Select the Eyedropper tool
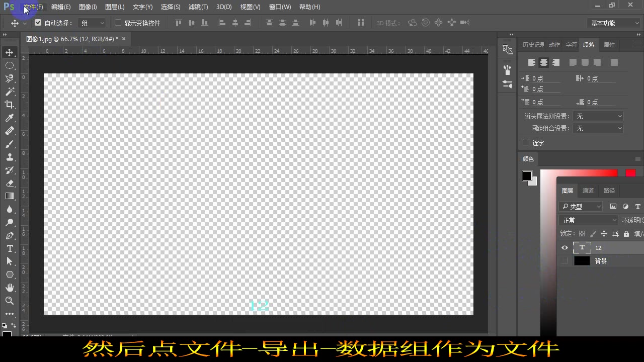Viewport: 644px width, 362px height. coord(10,118)
